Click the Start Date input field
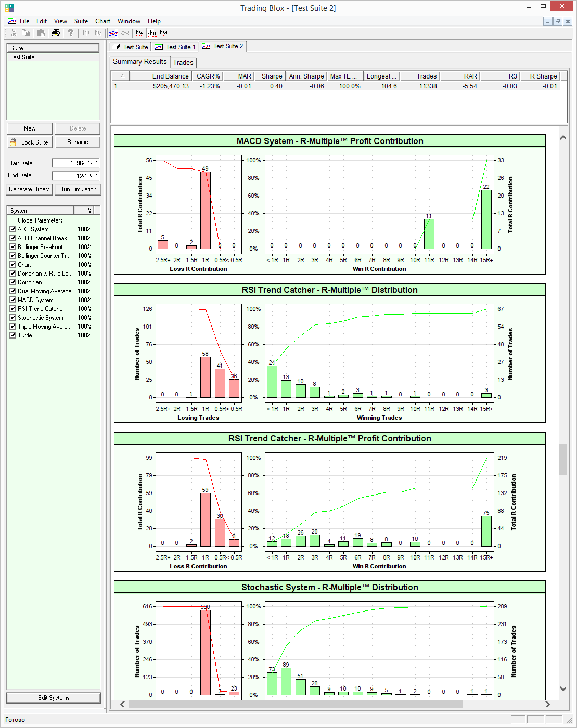577x728 pixels. pos(75,163)
